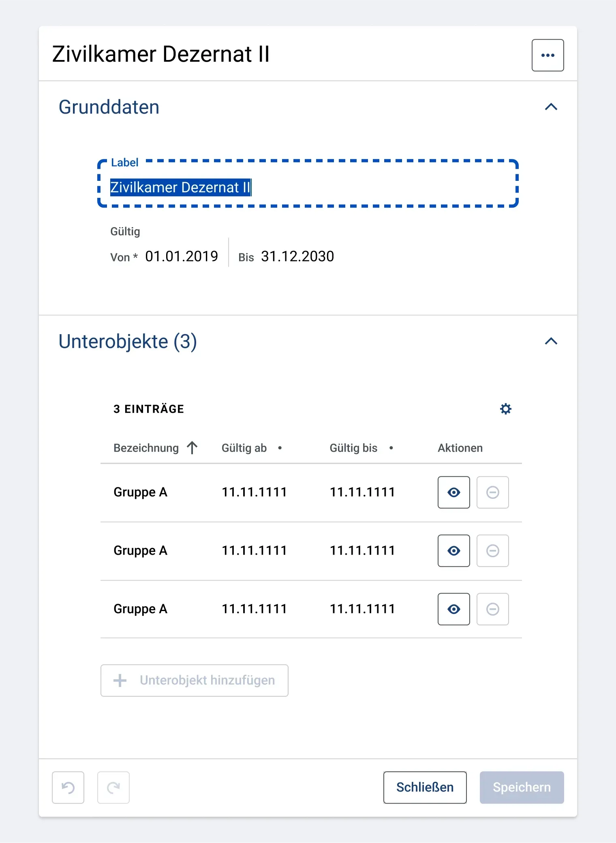Click the redo arrow button
This screenshot has width=616, height=843.
coord(113,787)
